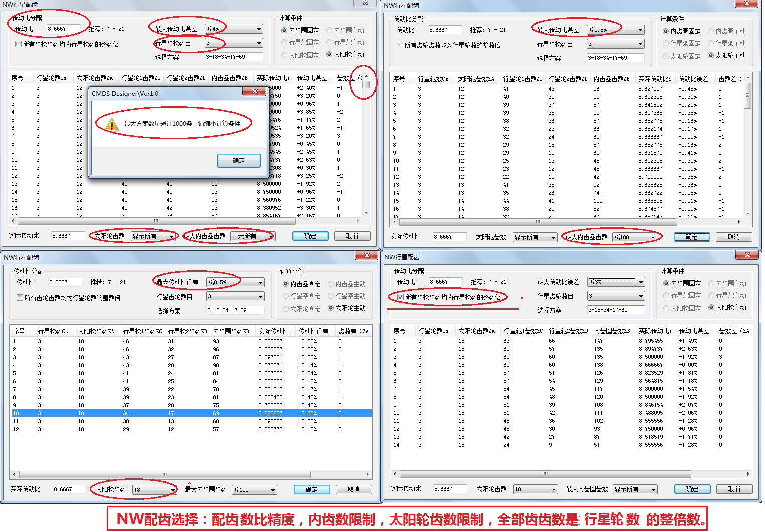This screenshot has height=532, width=765.
Task: Click 实际传动比 field in bottom-left window
Action: (70, 489)
